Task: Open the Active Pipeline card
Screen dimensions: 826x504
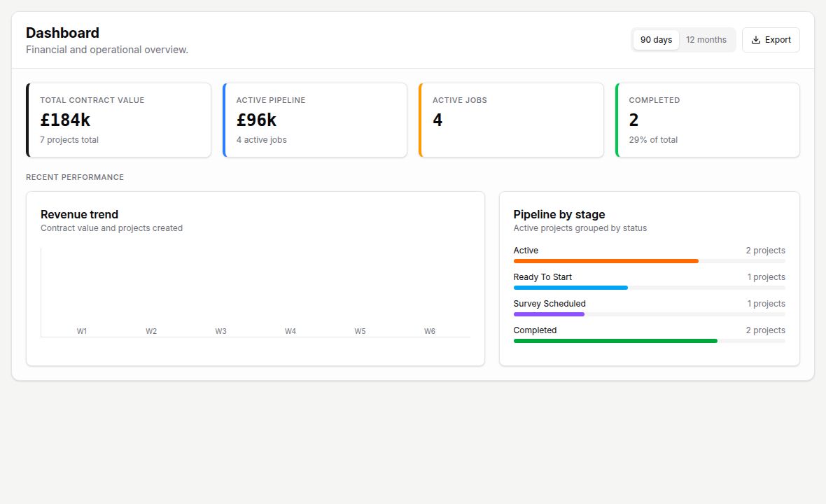Action: (x=315, y=120)
